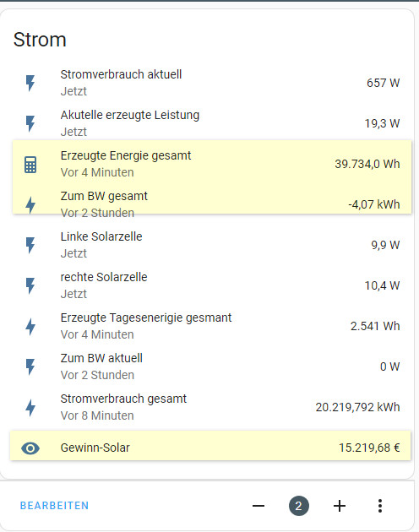Open the three-dot card options menu

tap(380, 506)
